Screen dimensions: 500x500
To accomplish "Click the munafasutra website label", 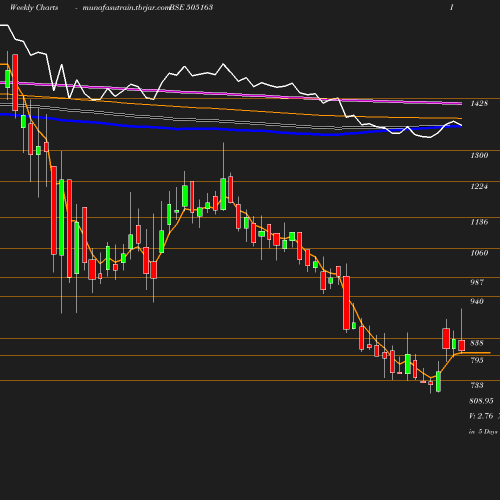I will (126, 8).
